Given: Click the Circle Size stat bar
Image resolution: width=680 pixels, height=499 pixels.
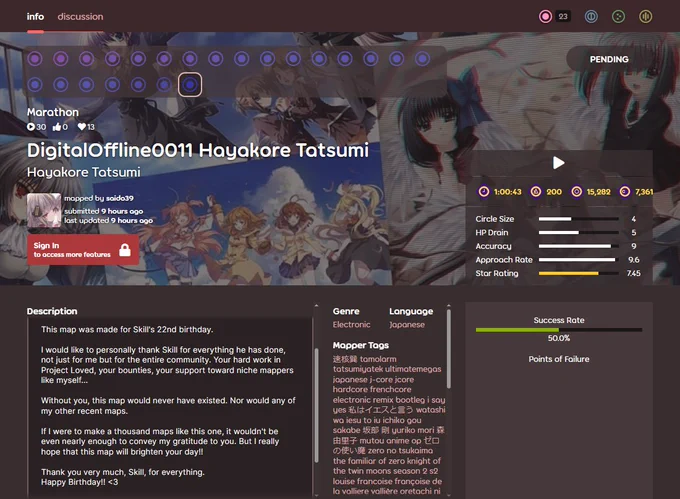Looking at the screenshot, I should tap(579, 219).
